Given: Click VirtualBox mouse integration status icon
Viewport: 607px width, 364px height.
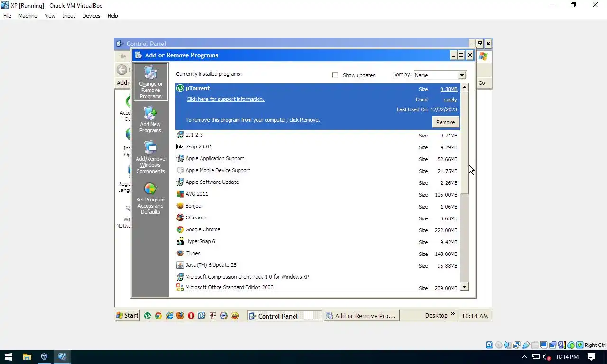Looking at the screenshot, I should point(571,345).
